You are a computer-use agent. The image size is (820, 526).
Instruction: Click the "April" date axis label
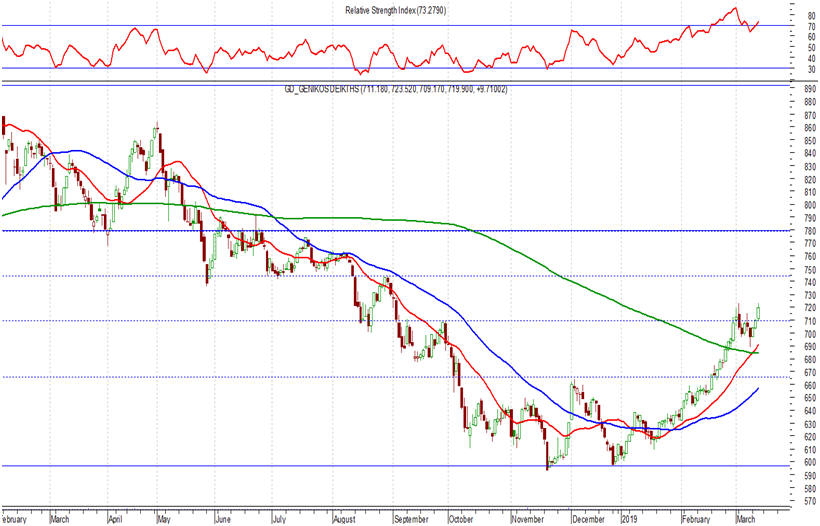(115, 519)
